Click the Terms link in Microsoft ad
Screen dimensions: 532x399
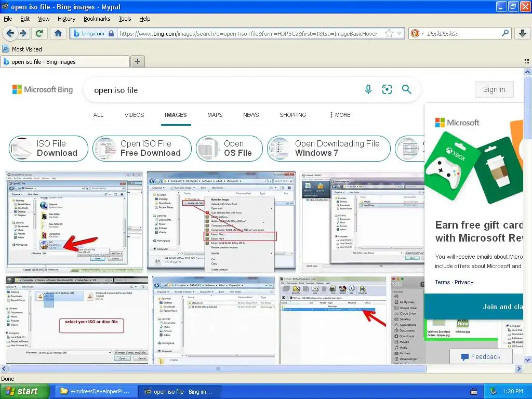tap(443, 282)
